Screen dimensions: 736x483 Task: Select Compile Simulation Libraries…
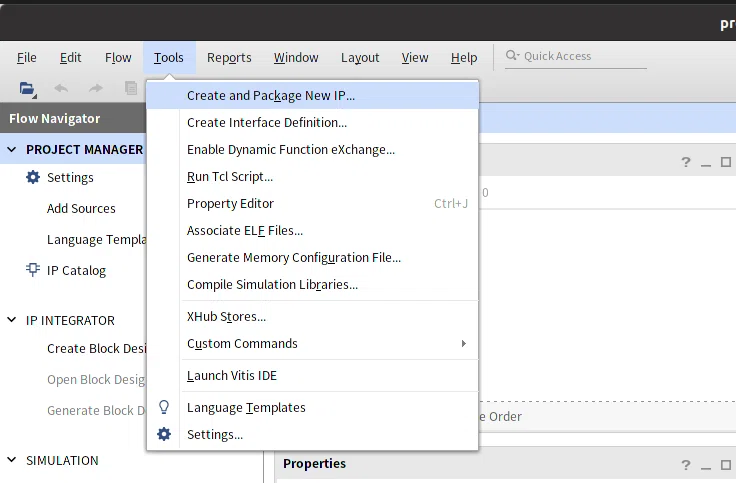(313, 284)
